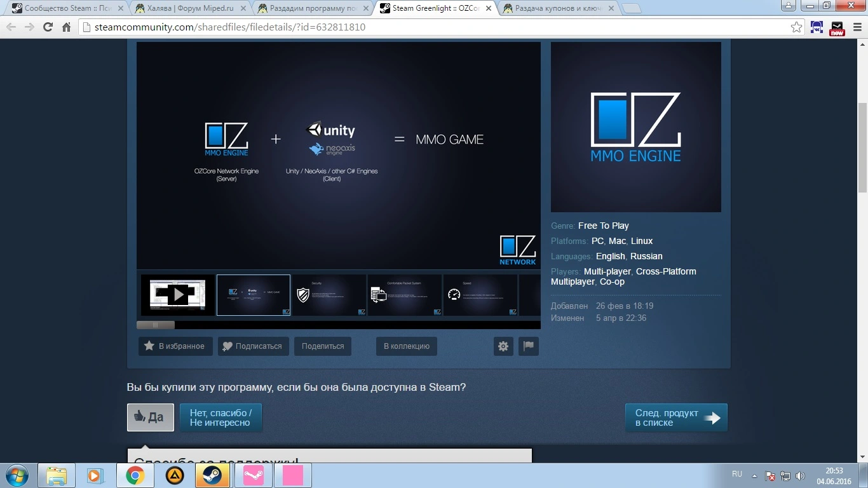Select the 'Speed' slide thumbnail
The height and width of the screenshot is (488, 868).
[x=480, y=295]
